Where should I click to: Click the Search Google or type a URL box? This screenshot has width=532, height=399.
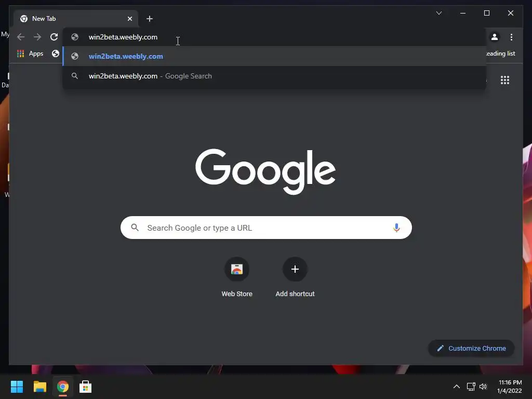[266, 228]
